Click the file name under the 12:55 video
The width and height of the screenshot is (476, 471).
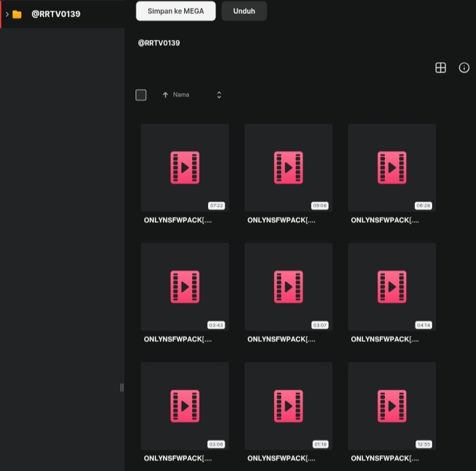coord(385,458)
